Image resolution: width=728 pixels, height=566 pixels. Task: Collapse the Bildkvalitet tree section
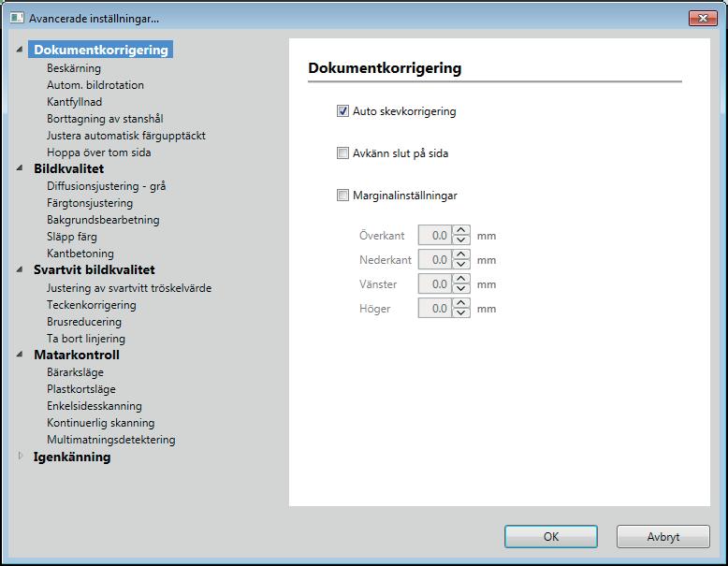point(20,168)
